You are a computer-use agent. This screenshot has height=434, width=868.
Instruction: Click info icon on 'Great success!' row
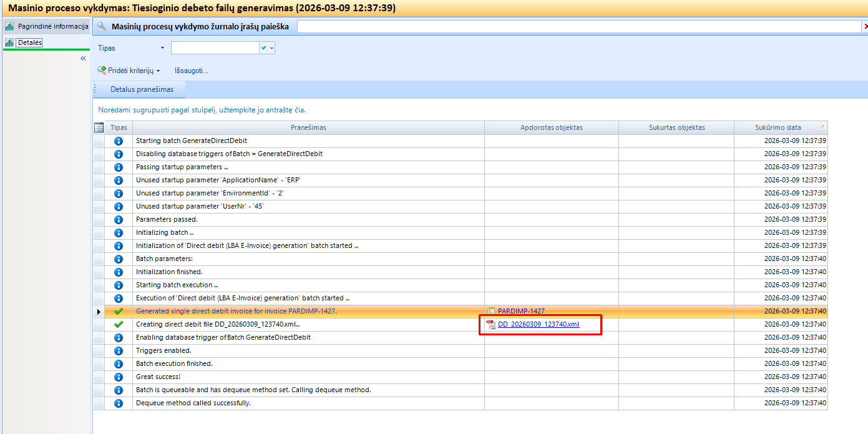[x=119, y=377]
